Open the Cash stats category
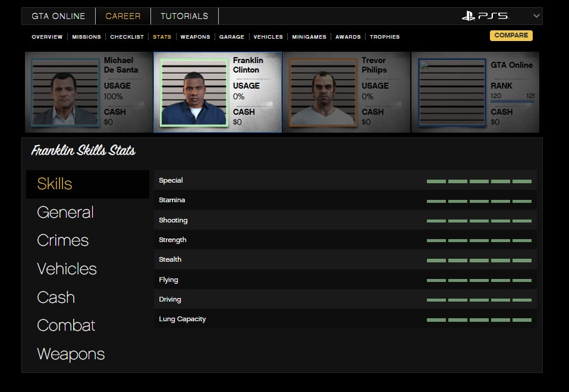This screenshot has width=569, height=392. (56, 297)
